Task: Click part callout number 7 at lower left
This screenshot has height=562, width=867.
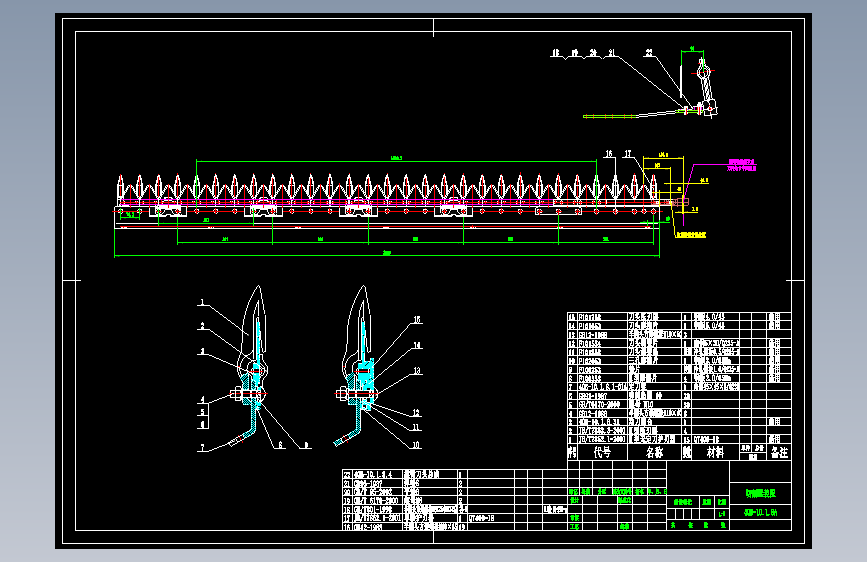Action: 202,447
